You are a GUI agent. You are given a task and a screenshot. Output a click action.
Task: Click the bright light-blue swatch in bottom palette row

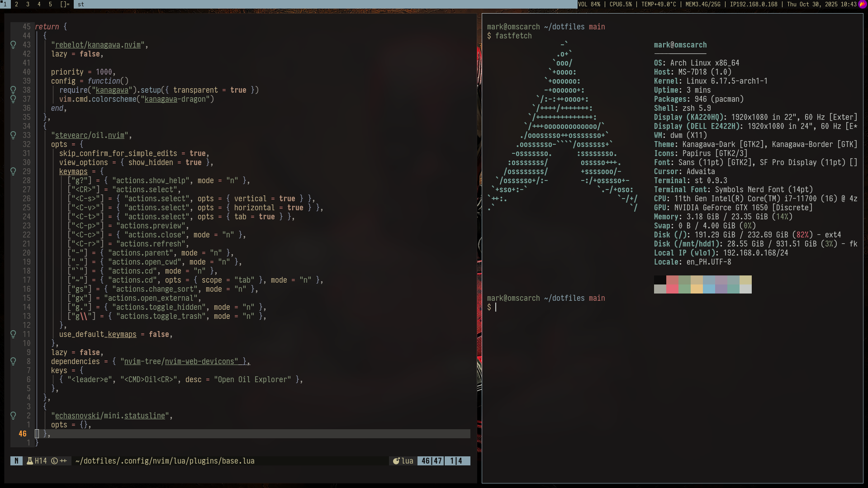coord(709,289)
